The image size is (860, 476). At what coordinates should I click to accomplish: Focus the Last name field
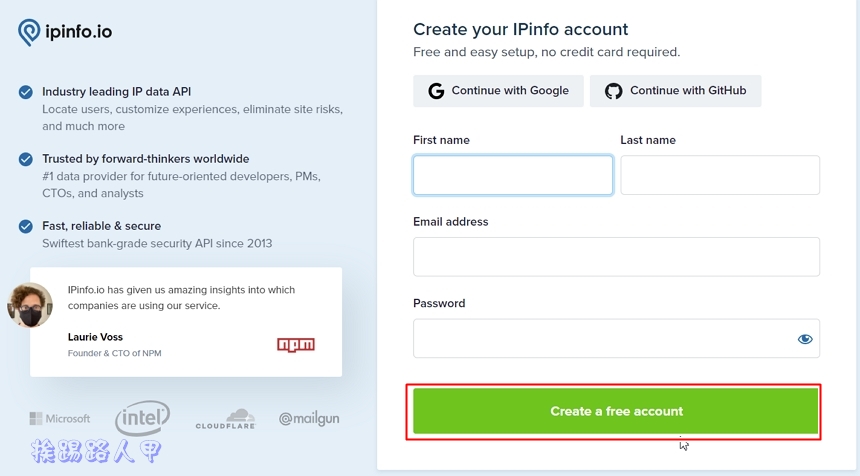(x=720, y=175)
